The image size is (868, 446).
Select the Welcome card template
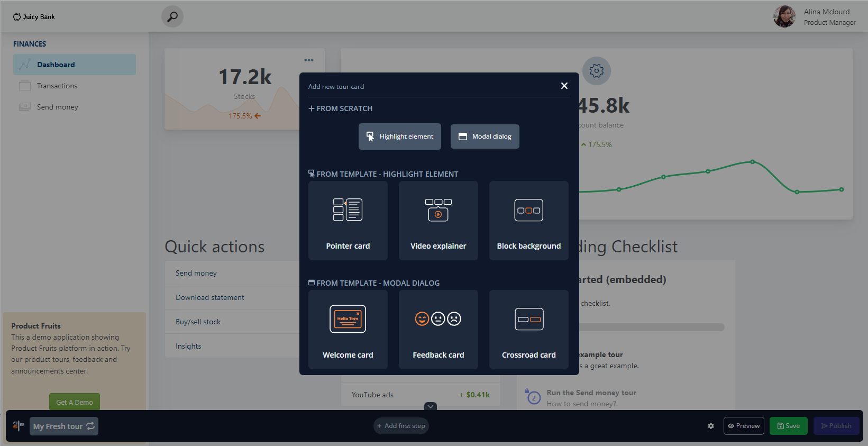348,330
